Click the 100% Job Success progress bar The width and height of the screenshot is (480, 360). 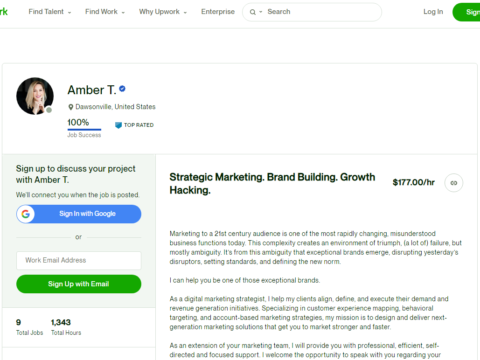pyautogui.click(x=84, y=129)
